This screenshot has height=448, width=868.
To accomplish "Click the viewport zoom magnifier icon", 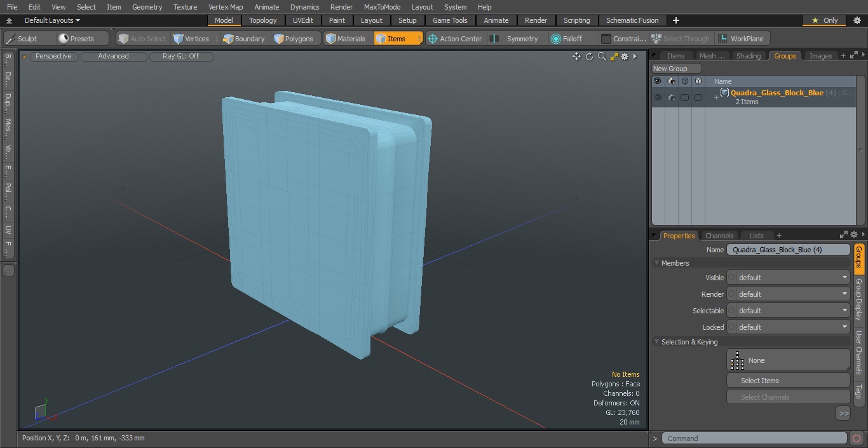I will click(x=602, y=57).
